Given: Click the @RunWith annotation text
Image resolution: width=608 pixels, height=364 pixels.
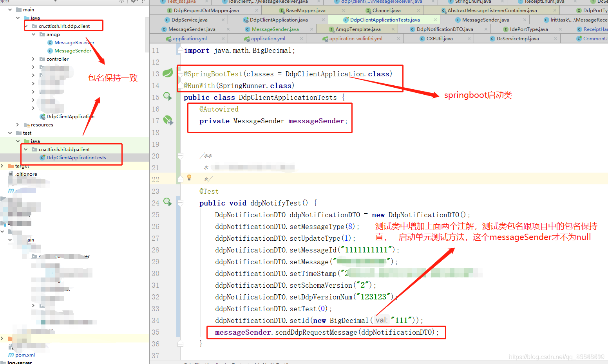Looking at the screenshot, I should tap(199, 85).
